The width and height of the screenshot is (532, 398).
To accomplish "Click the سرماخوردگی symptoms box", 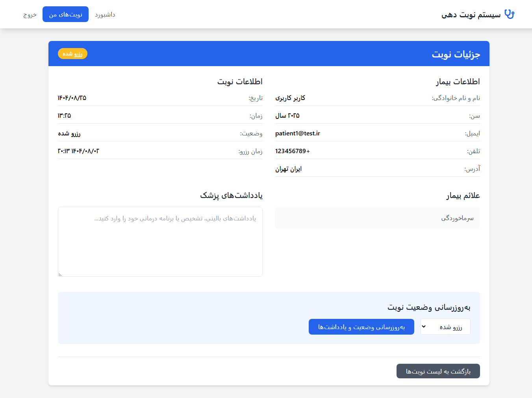I will click(x=377, y=218).
